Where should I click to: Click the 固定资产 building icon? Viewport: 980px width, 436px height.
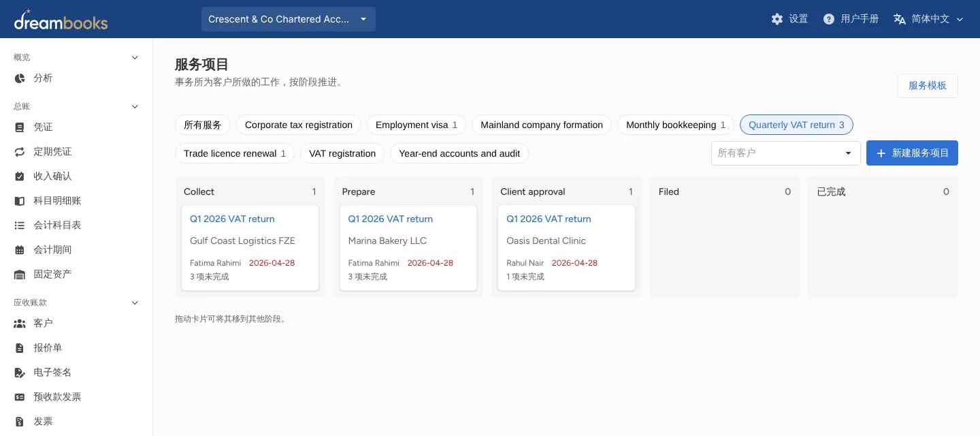click(20, 275)
